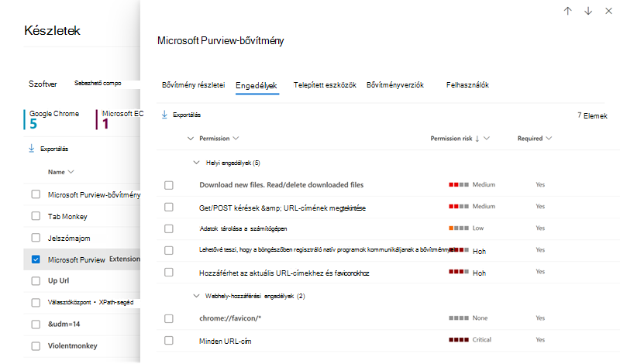Screen dimensions: 620x364
Task: Click risk bars for Adatok tárolása a számítógépen
Action: pos(459,228)
